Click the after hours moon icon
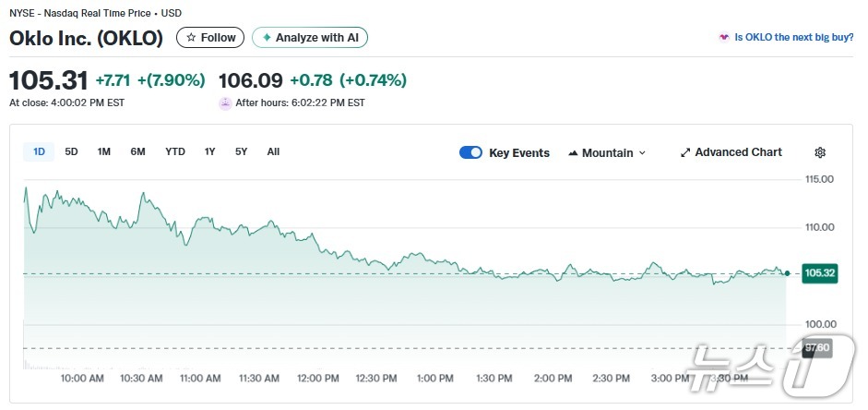Screen dimensions: 868x410 click(225, 102)
